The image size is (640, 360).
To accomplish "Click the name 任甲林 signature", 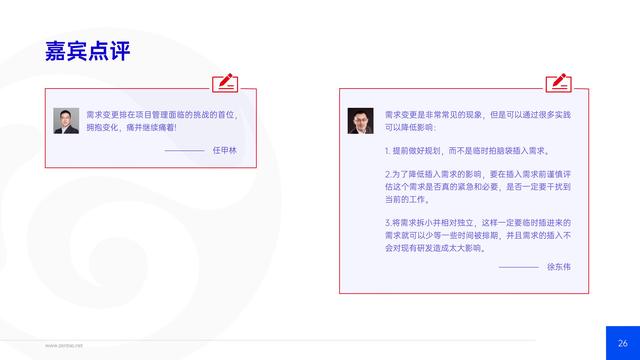I will pos(224,150).
